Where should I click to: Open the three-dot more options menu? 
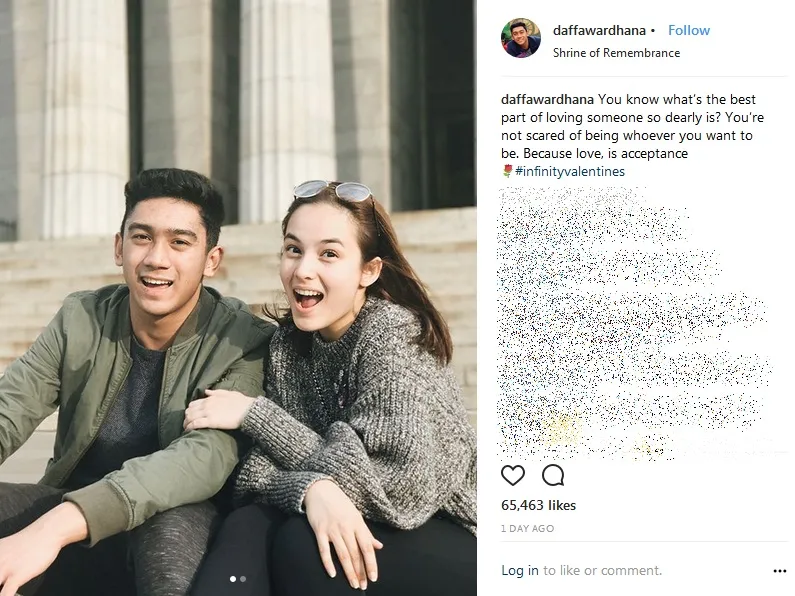pos(780,571)
